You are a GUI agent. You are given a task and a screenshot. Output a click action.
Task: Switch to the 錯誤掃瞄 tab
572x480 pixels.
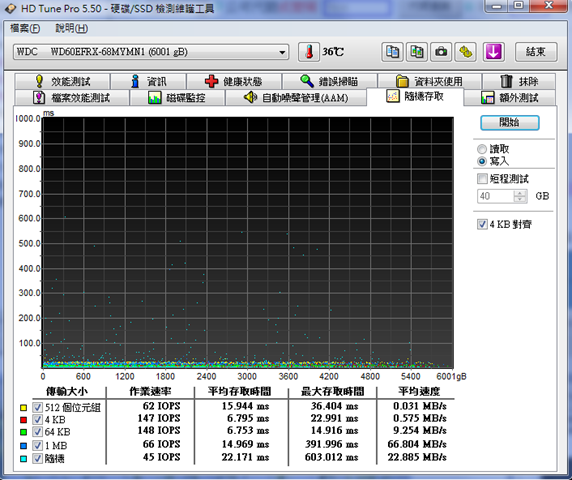(x=330, y=81)
